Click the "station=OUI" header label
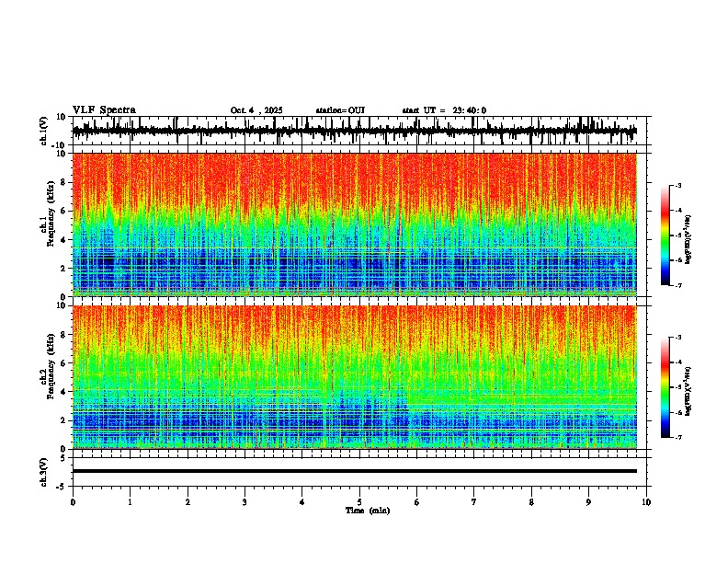This screenshot has height=563, width=728. pyautogui.click(x=340, y=110)
